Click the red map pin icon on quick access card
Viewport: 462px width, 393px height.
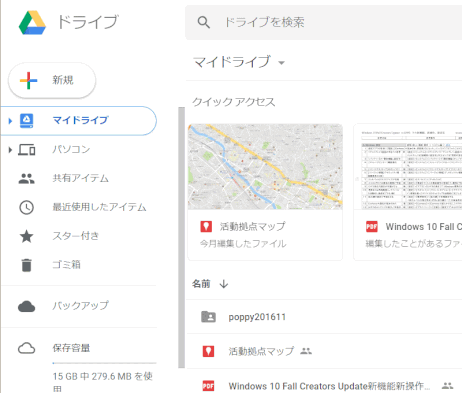(x=206, y=227)
